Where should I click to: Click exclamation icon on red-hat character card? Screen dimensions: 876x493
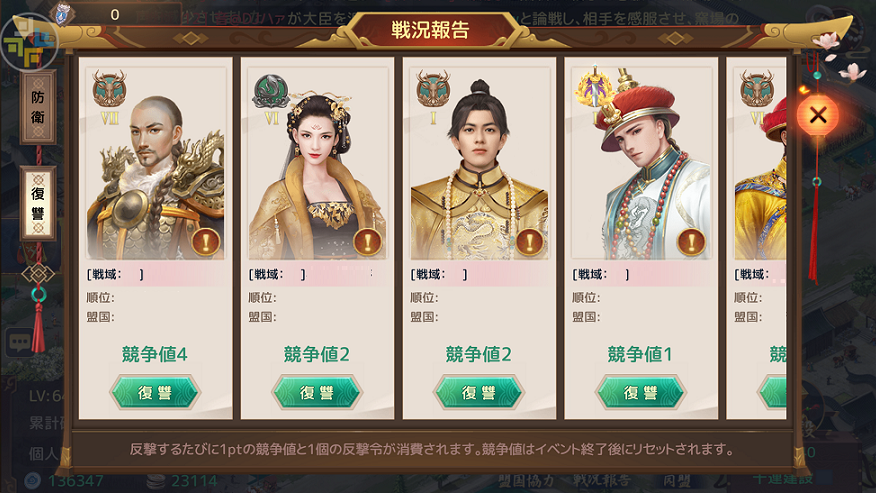coord(691,242)
